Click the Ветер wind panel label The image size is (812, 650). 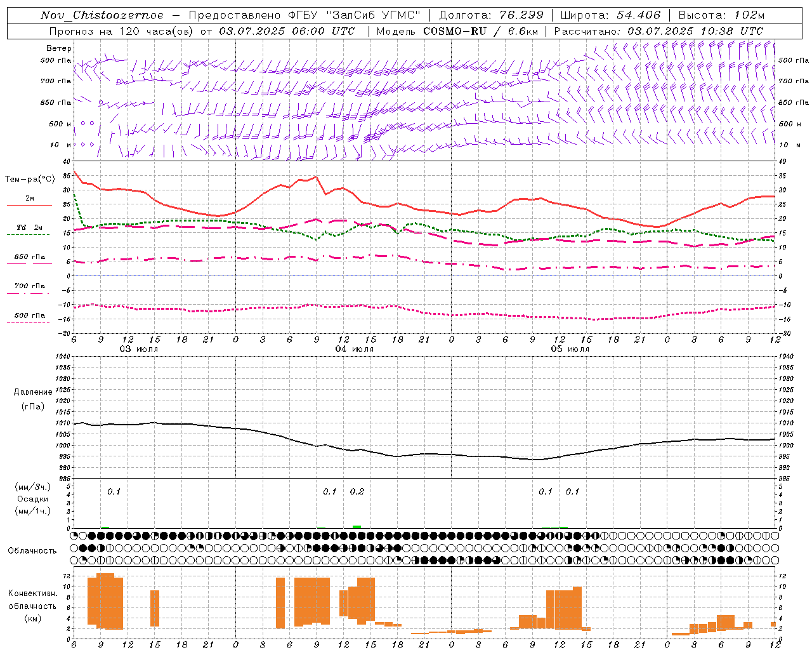pyautogui.click(x=59, y=48)
